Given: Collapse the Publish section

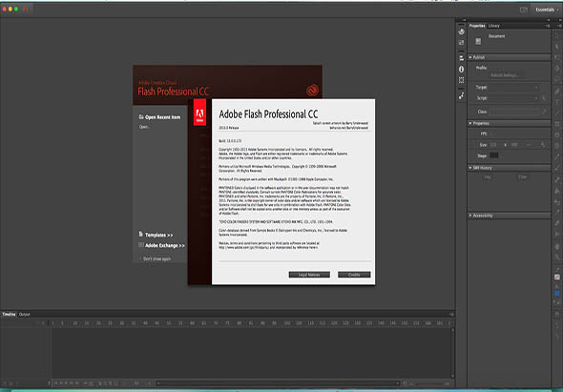Looking at the screenshot, I should (470, 57).
